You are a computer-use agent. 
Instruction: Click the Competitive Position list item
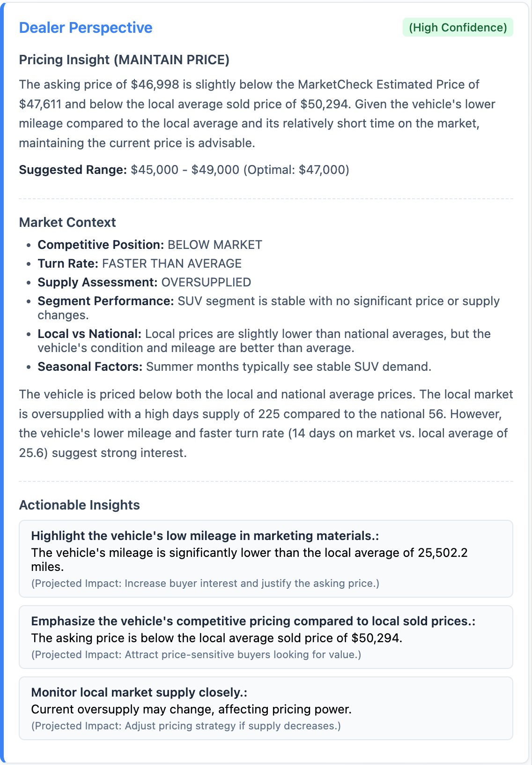(150, 245)
